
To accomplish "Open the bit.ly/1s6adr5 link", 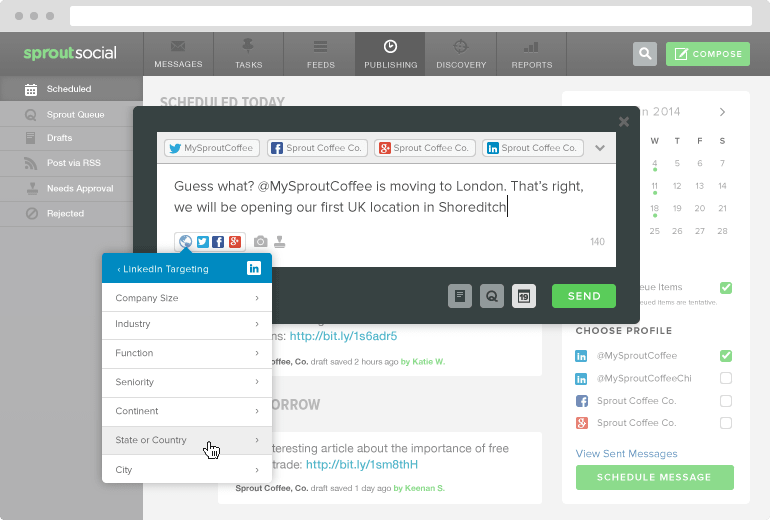I will (x=343, y=336).
